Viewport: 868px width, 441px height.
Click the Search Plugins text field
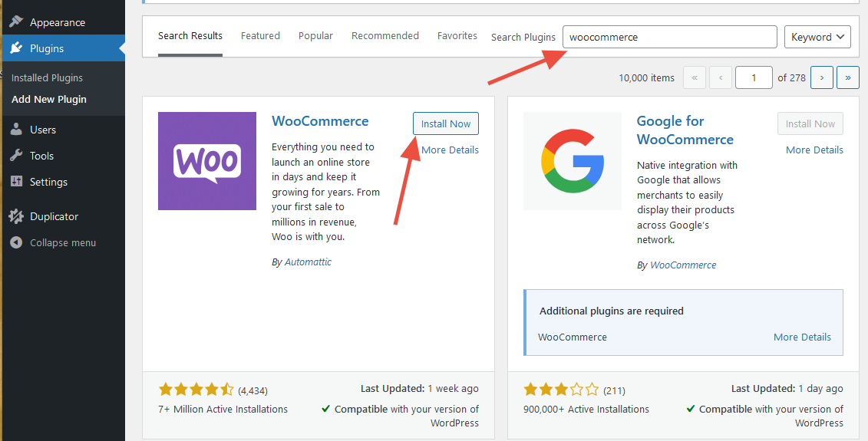click(x=669, y=37)
